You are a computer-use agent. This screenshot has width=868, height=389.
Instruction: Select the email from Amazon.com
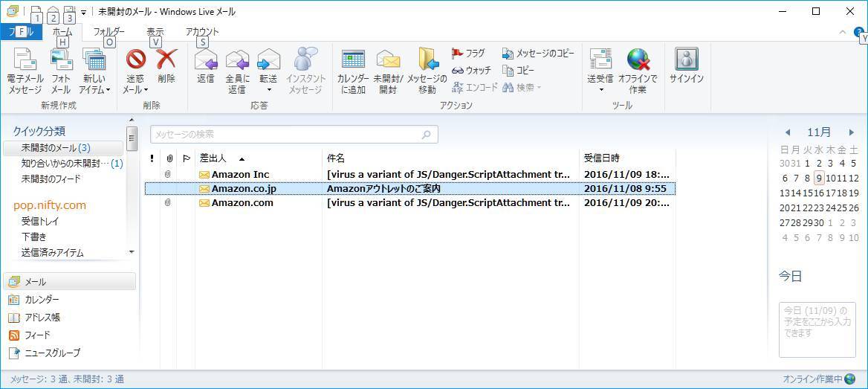pyautogui.click(x=410, y=203)
